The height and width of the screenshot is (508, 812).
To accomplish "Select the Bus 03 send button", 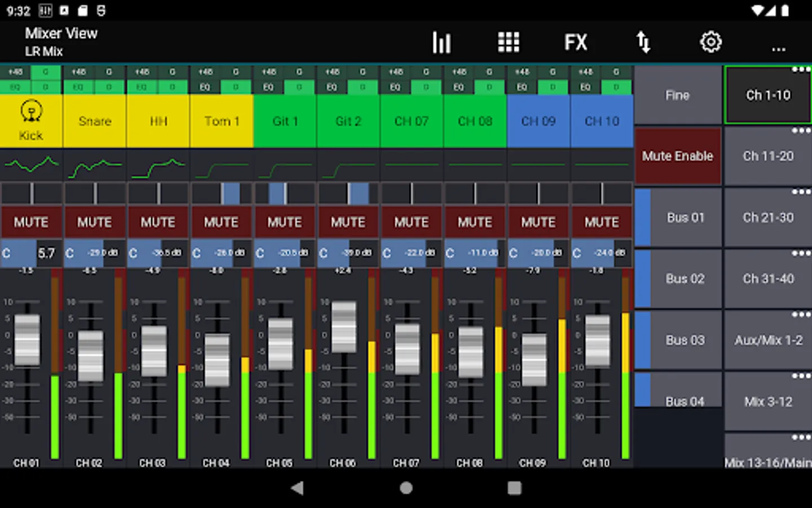I will click(678, 340).
